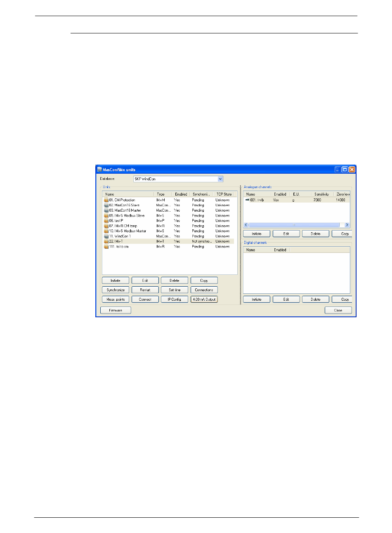Click Edit under Digital channels
The width and height of the screenshot is (392, 533).
click(286, 300)
